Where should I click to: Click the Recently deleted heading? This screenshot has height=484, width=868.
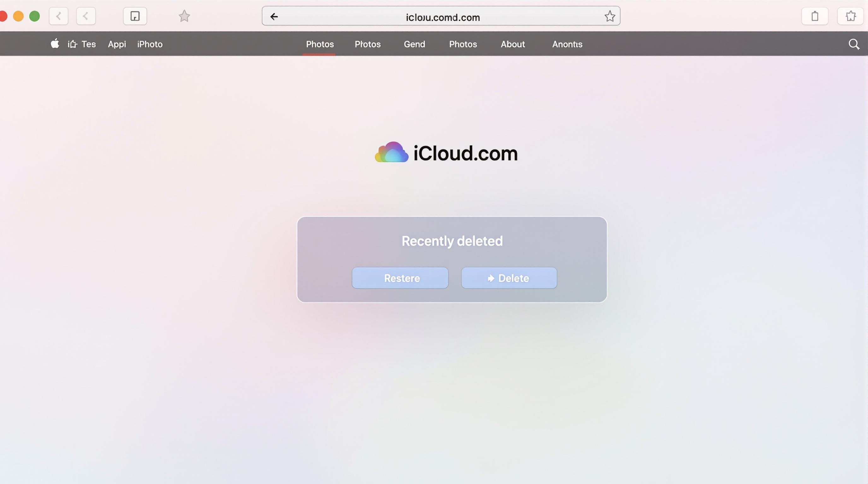pos(452,241)
